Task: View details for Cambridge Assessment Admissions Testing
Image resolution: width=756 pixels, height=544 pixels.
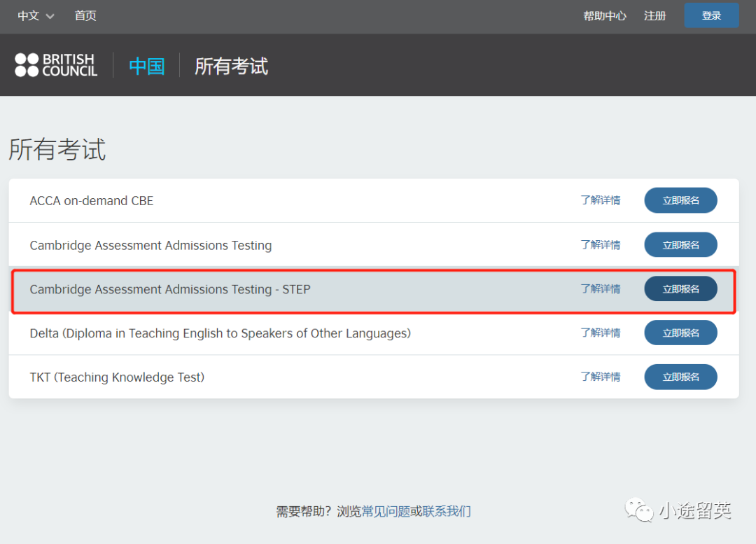Action: (600, 245)
